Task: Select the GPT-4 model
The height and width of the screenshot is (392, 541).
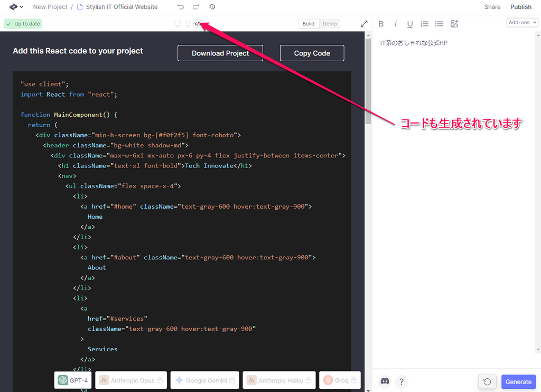Action: pyautogui.click(x=73, y=380)
